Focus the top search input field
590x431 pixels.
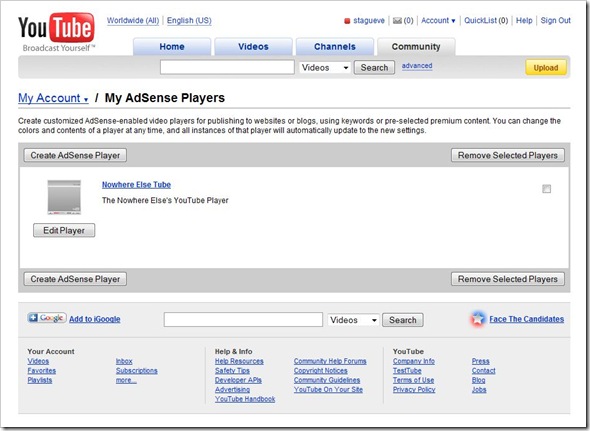(x=227, y=67)
